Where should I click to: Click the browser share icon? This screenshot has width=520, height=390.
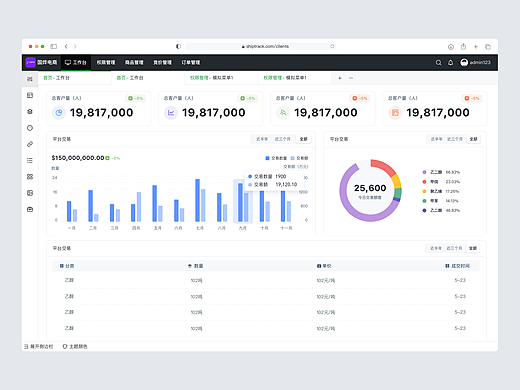[x=463, y=47]
